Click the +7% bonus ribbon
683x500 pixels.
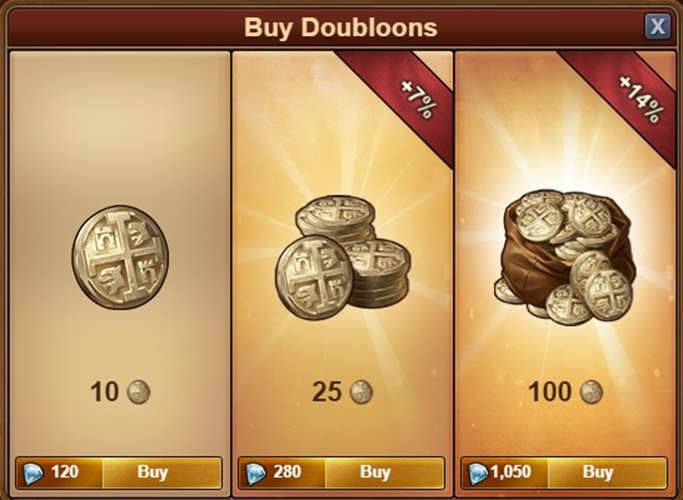pos(405,98)
